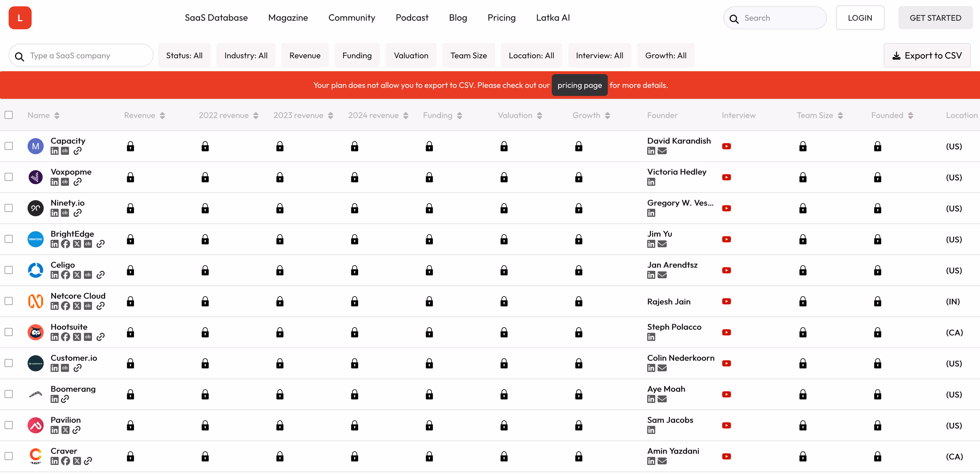Play Amin Yazdani's YouTube interview
Viewport: 980px width, 475px height.
(726, 457)
